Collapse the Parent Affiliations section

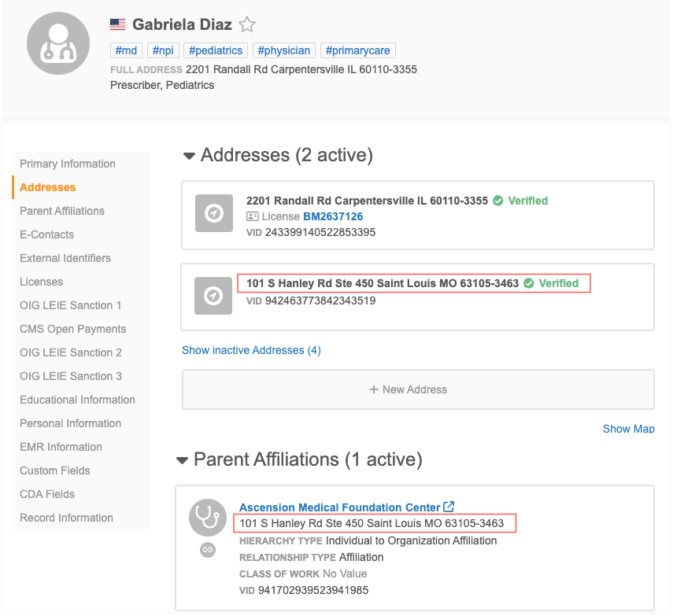click(x=182, y=459)
